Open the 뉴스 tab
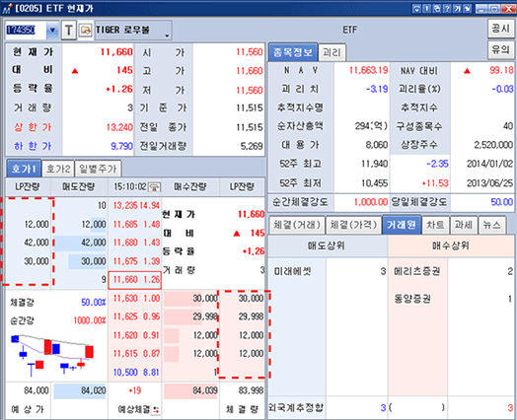The image size is (517, 420). click(x=492, y=225)
